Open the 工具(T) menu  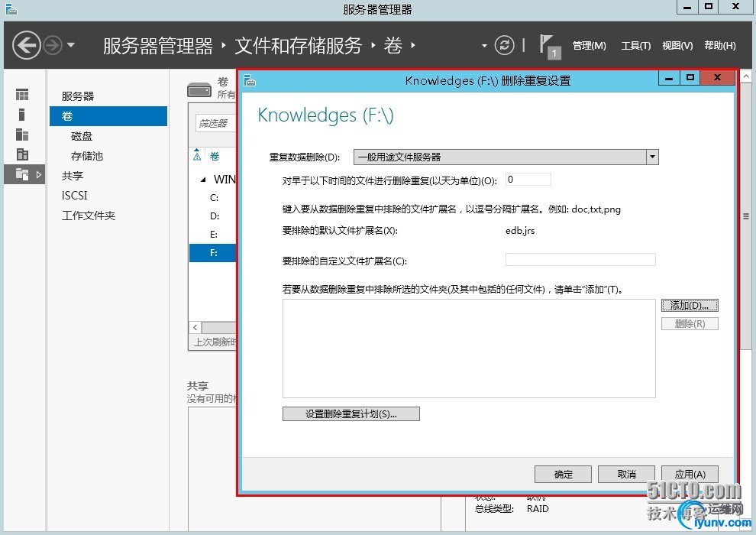click(x=635, y=46)
